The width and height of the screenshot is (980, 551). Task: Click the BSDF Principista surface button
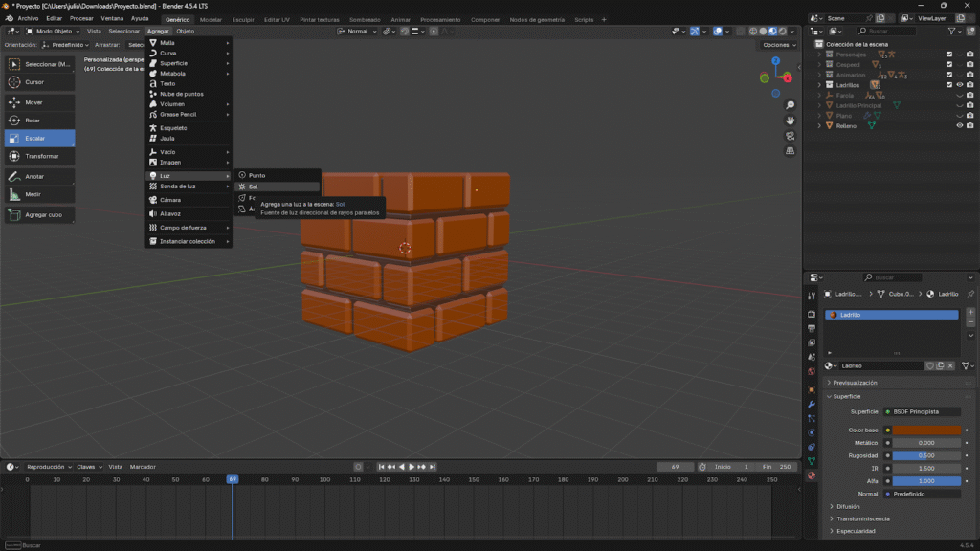click(921, 411)
